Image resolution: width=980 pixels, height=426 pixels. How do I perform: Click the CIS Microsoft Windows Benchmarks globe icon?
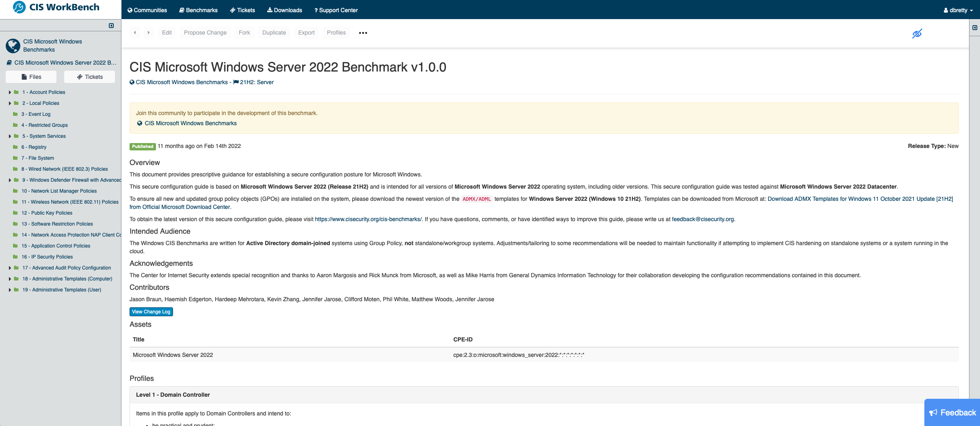click(x=13, y=46)
